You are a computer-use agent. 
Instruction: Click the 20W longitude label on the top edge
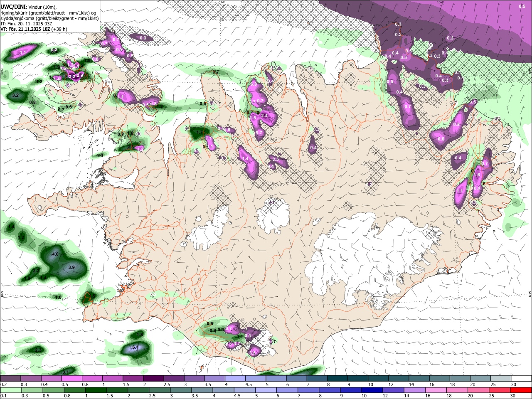click(221, 2)
